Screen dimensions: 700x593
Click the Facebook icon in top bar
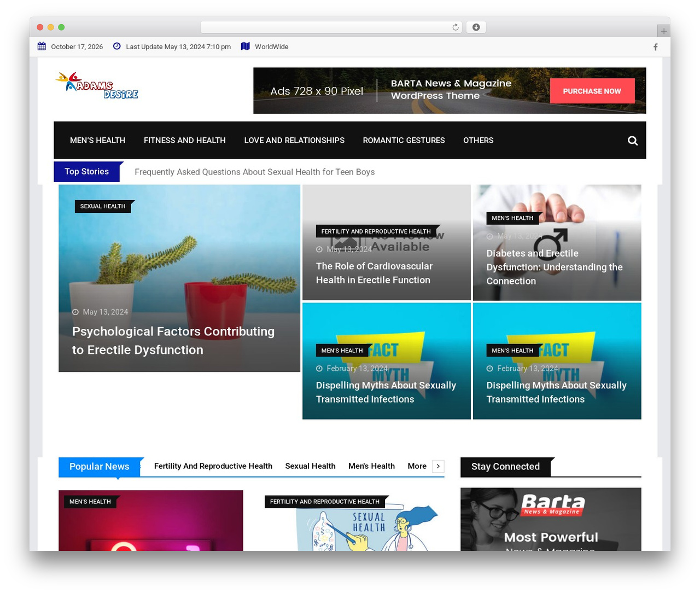point(655,47)
